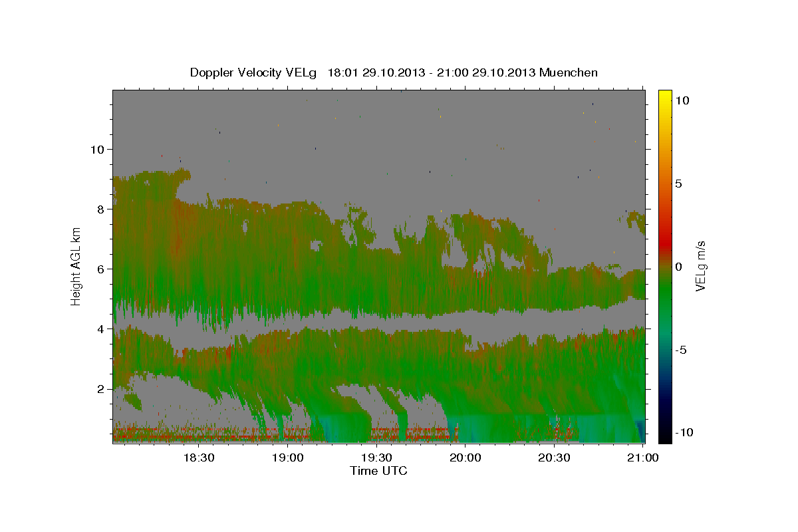Click the height axis label '2'
Screen dimensions: 798x532
[x=101, y=388]
